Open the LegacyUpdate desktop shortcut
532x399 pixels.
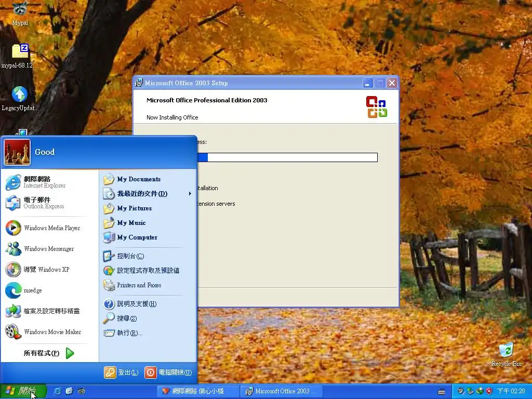coord(20,99)
